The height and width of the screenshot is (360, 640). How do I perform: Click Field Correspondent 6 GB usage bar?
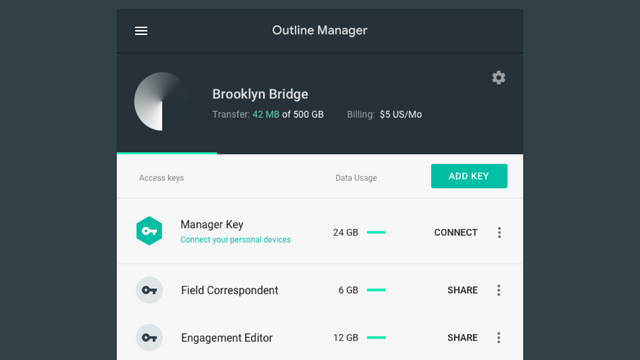(x=376, y=290)
